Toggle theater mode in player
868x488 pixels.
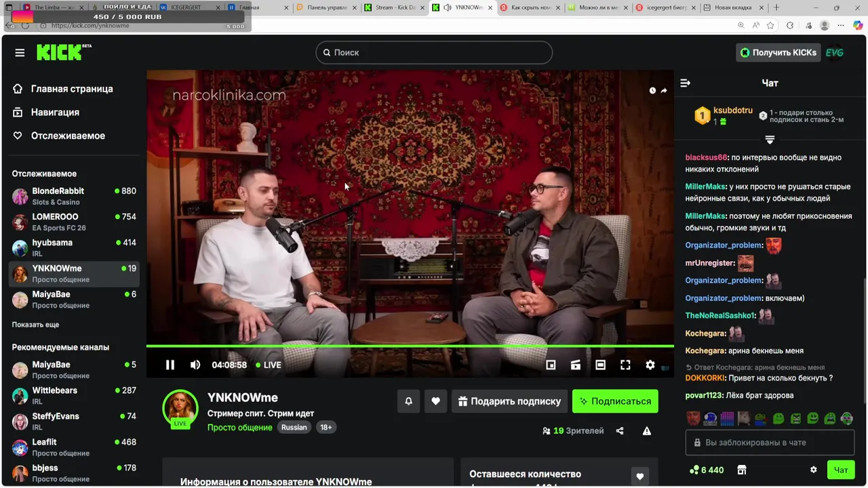pos(600,365)
